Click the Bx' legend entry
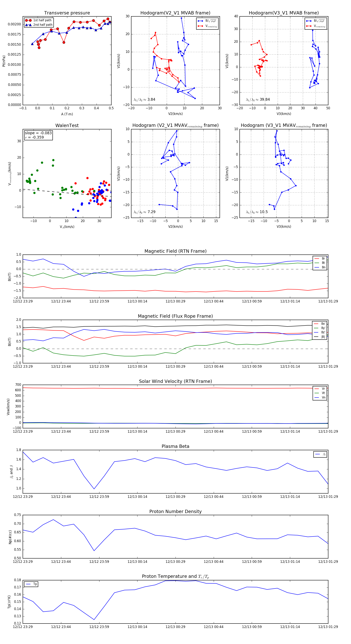The height and width of the screenshot is (644, 351). pos(320,324)
